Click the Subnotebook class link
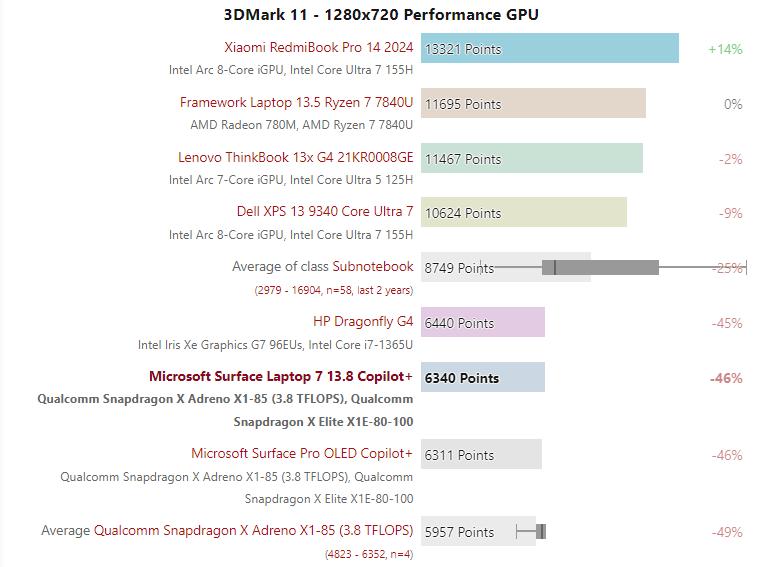The height and width of the screenshot is (567, 777). click(372, 266)
